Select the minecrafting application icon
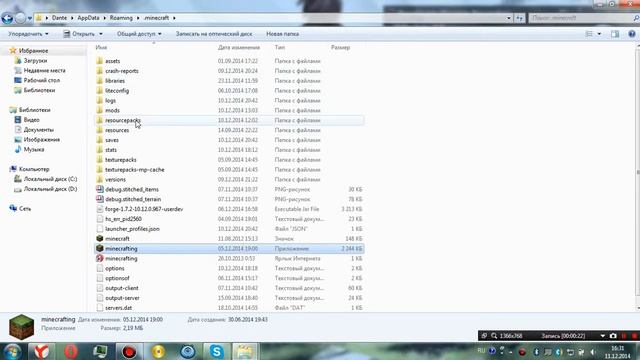640x360 pixels. (x=100, y=248)
